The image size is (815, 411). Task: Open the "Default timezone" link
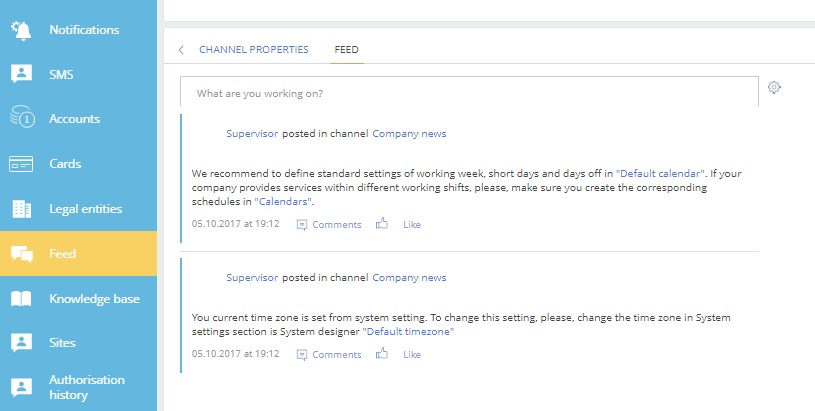click(x=408, y=331)
